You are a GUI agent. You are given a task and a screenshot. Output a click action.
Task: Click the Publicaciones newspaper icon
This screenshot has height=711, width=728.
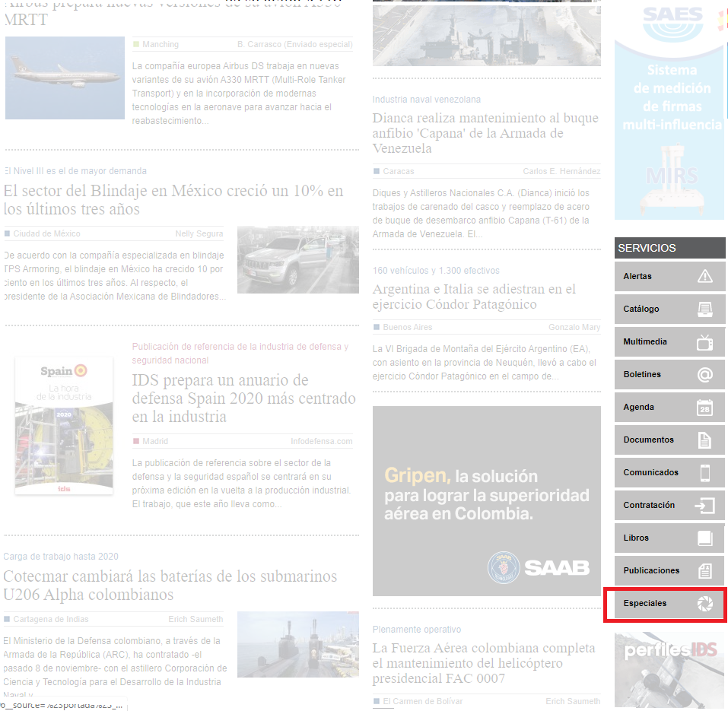coord(704,570)
